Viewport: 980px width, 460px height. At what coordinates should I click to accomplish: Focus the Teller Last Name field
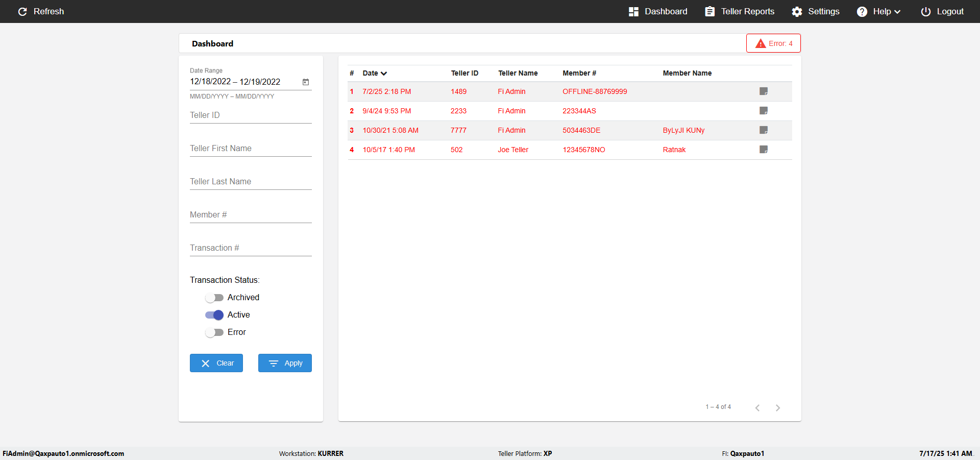point(251,182)
